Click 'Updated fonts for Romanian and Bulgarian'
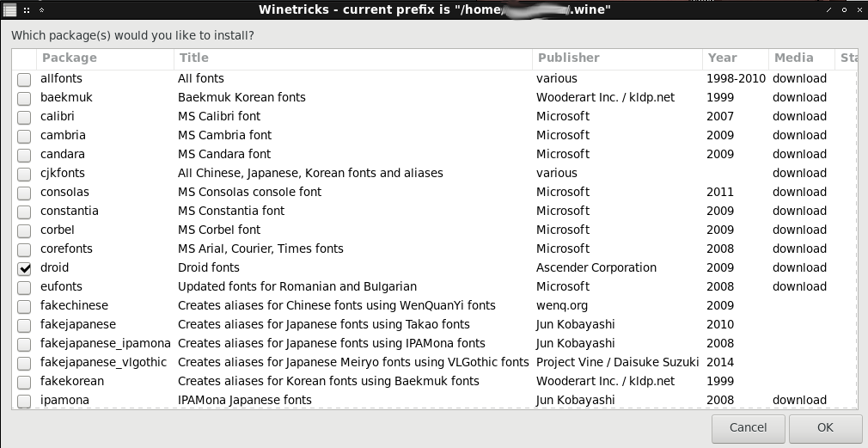This screenshot has width=868, height=448. (297, 287)
